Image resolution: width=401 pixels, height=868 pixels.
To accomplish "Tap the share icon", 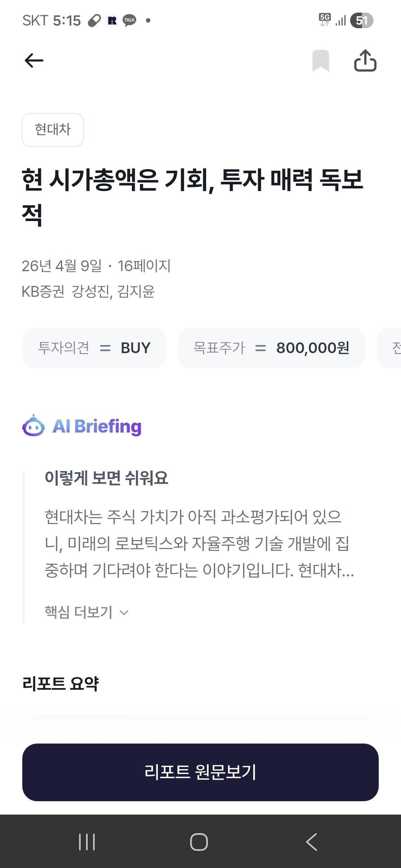I will coord(365,60).
